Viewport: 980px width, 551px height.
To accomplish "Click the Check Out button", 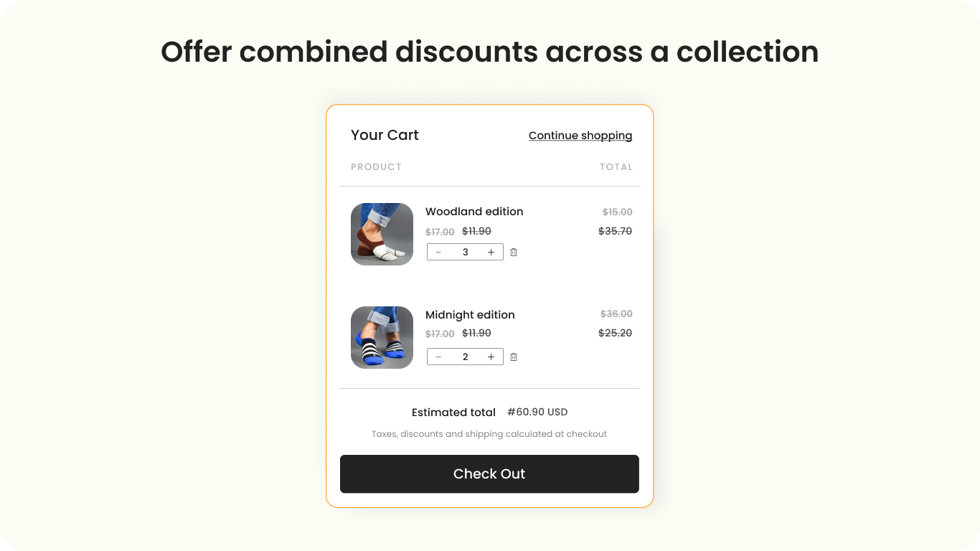I will click(489, 474).
